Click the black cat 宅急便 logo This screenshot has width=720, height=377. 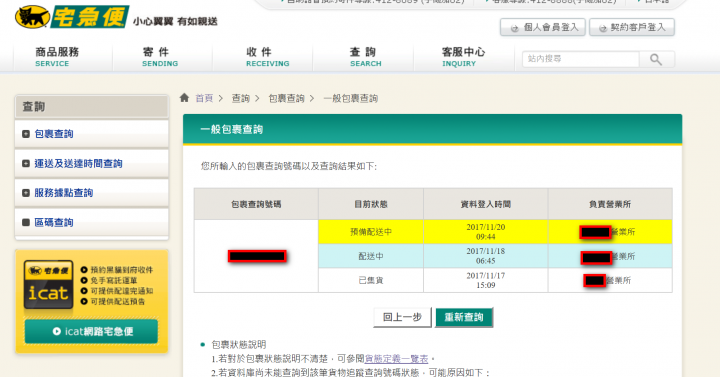click(x=72, y=17)
